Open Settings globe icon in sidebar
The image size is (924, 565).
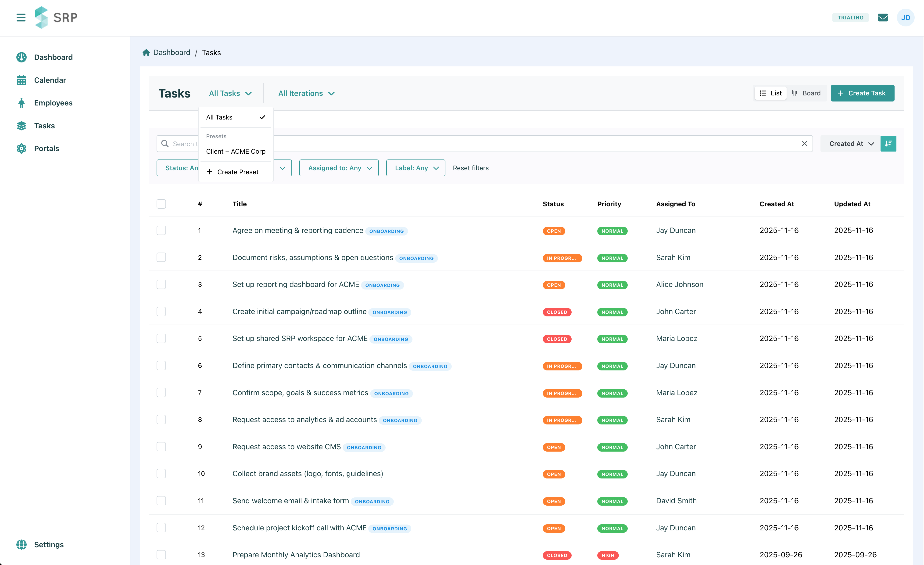pyautogui.click(x=22, y=544)
